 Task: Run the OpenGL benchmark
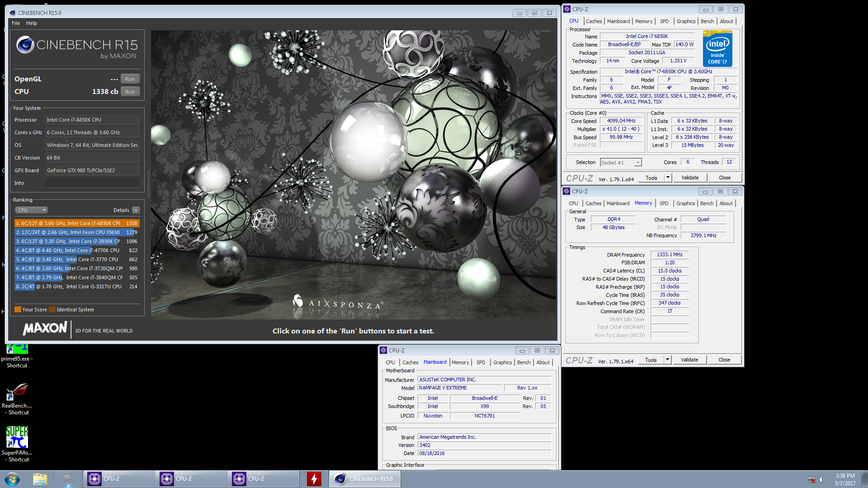click(130, 79)
